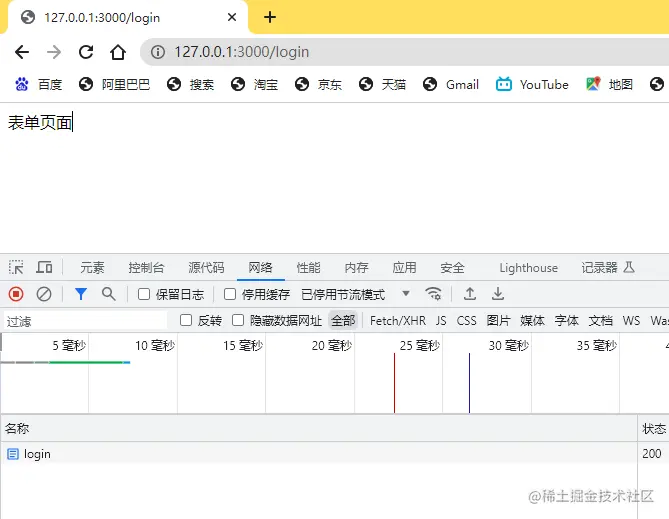The width and height of the screenshot is (669, 519).
Task: Open the 地图 bookmark
Action: tap(609, 85)
